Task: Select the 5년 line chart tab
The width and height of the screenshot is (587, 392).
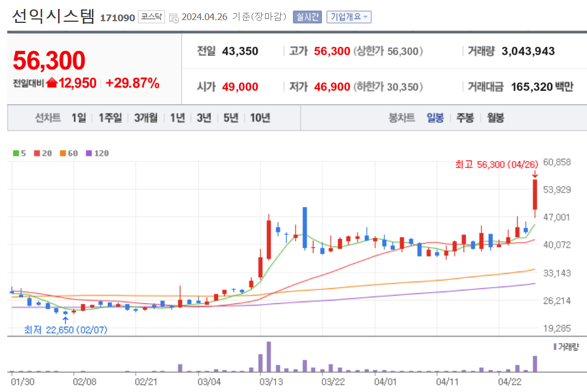Action: pos(230,118)
